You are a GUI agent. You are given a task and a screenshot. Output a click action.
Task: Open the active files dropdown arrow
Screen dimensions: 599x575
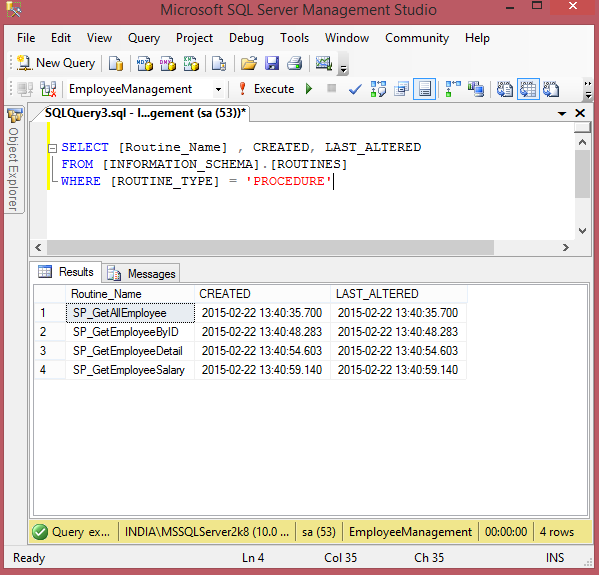point(562,113)
